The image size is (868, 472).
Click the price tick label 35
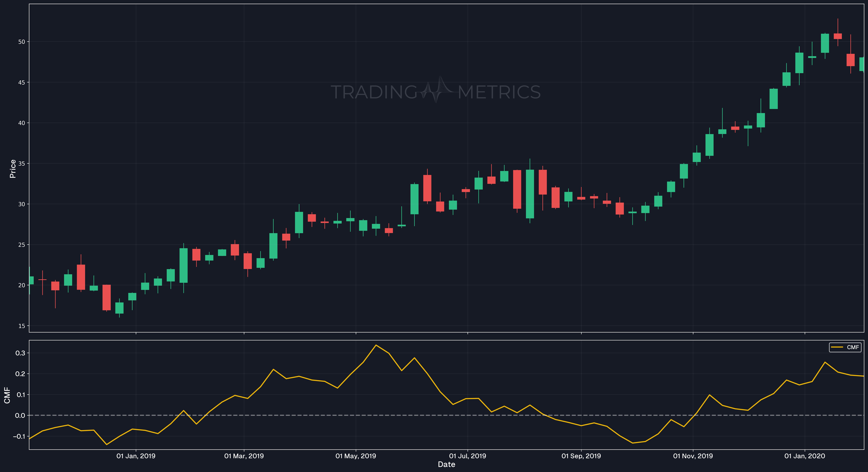pos(22,164)
